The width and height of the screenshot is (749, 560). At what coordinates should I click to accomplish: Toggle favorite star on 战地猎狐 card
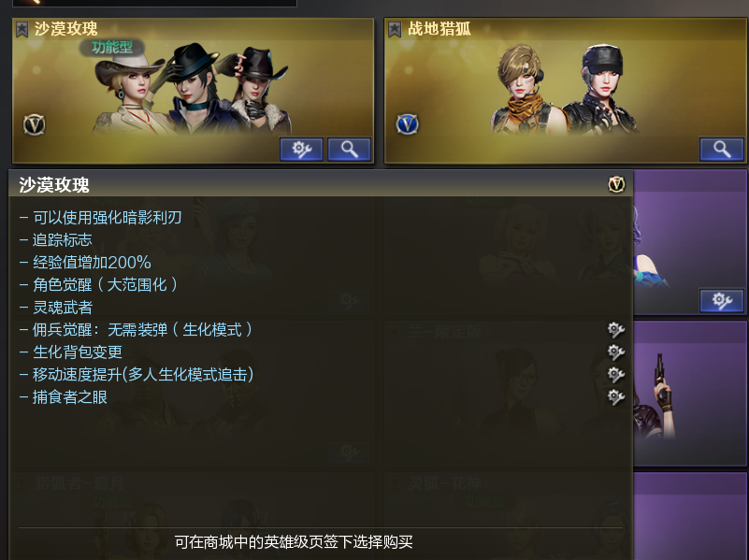point(394,30)
